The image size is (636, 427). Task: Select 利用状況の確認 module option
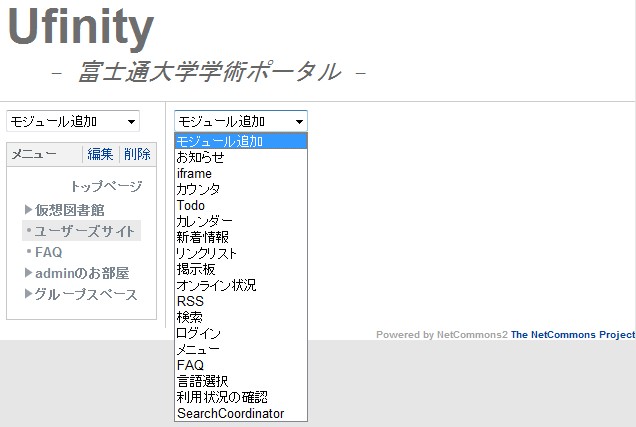click(241, 397)
